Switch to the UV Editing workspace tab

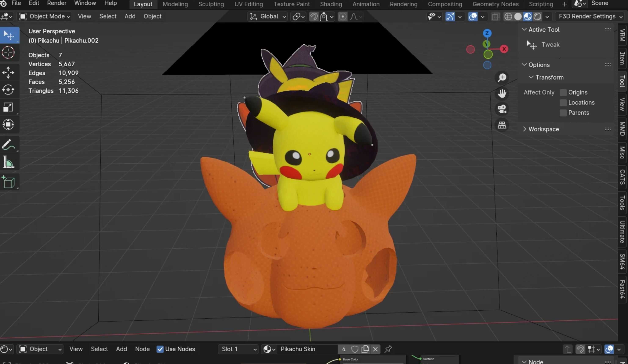248,4
